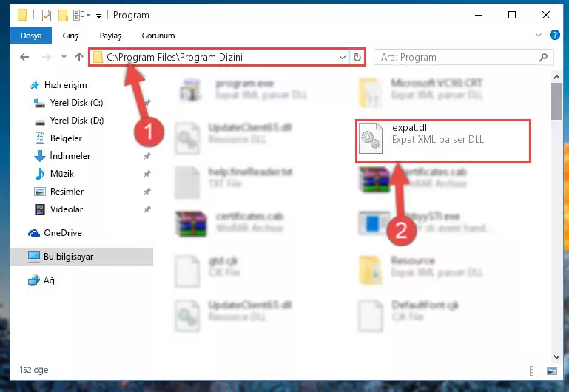
Task: Switch to large icons view status icon
Action: click(x=551, y=371)
